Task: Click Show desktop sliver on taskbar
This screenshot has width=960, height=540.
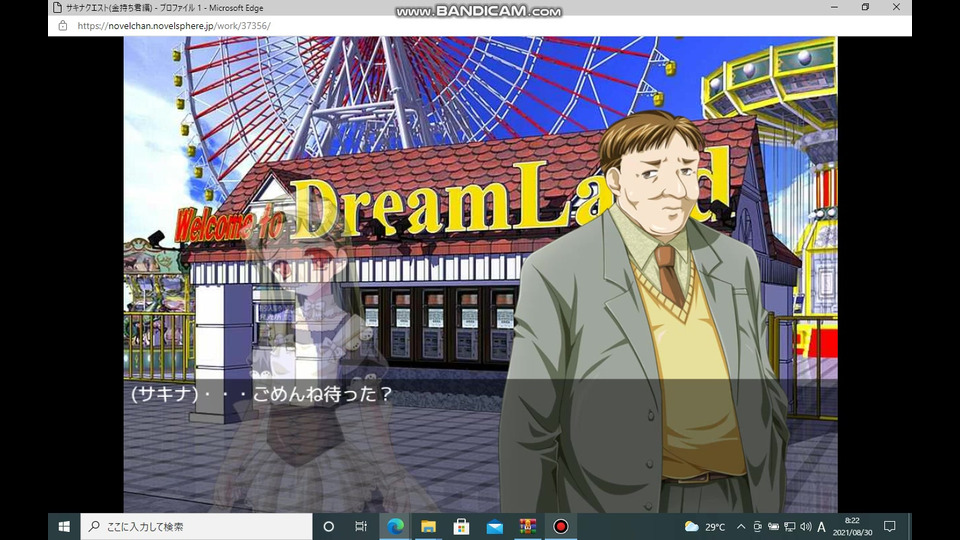Action: pos(910,527)
